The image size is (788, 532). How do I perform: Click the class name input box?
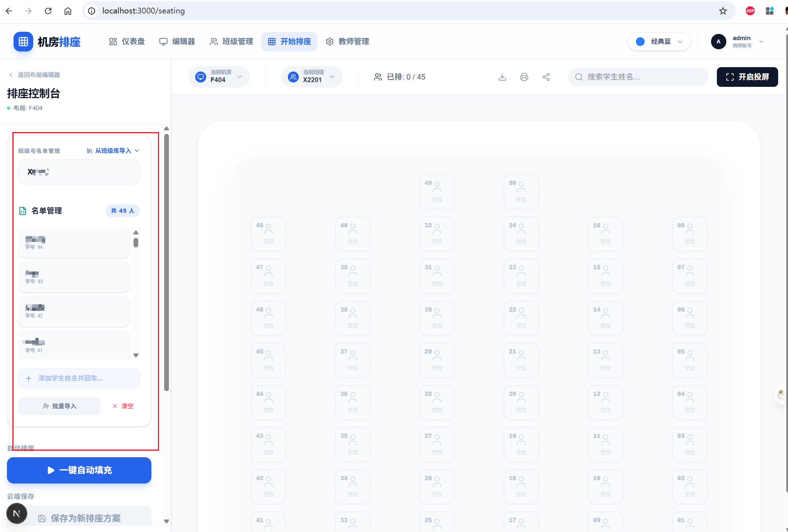pyautogui.click(x=79, y=172)
